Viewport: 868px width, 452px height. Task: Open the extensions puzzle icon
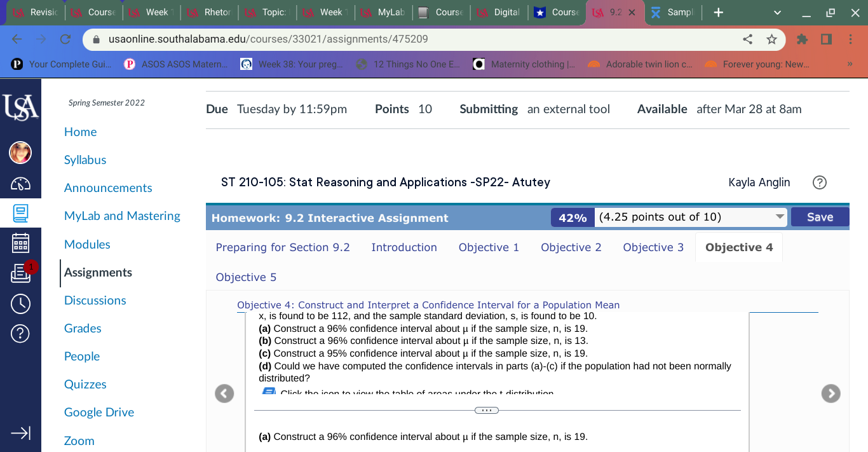(x=802, y=39)
